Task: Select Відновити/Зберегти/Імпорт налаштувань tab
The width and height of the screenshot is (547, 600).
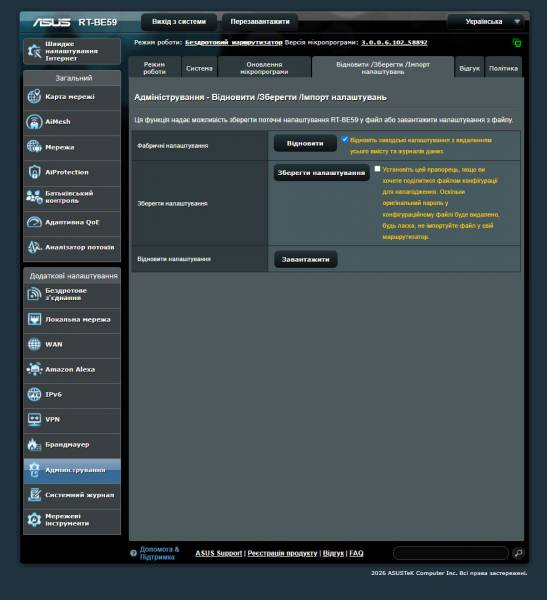Action: [x=383, y=68]
